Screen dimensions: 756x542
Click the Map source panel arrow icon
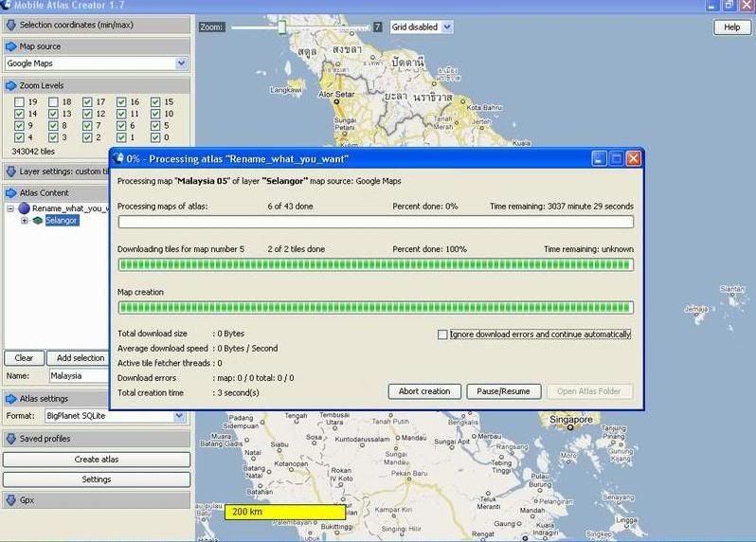[11, 46]
